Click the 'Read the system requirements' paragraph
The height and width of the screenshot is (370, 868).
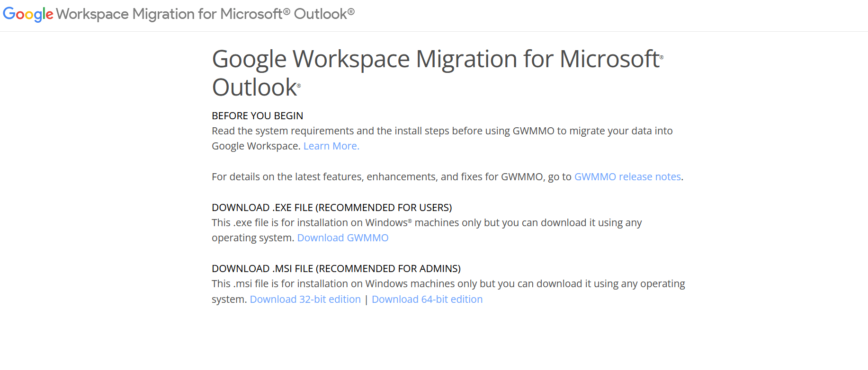pyautogui.click(x=442, y=131)
